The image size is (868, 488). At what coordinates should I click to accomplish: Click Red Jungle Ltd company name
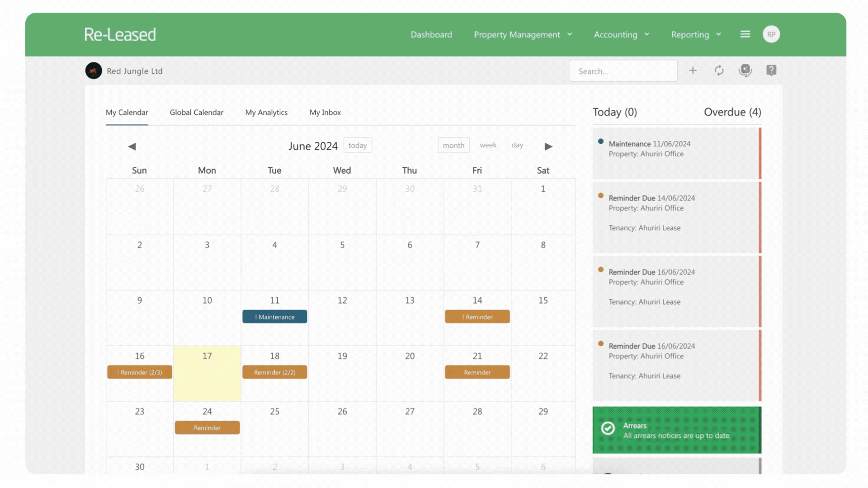point(135,71)
